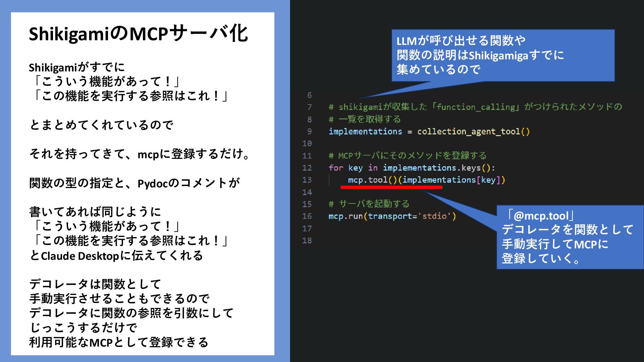Click callout text '関数の説明はShikigamigaすでに'

[480, 55]
